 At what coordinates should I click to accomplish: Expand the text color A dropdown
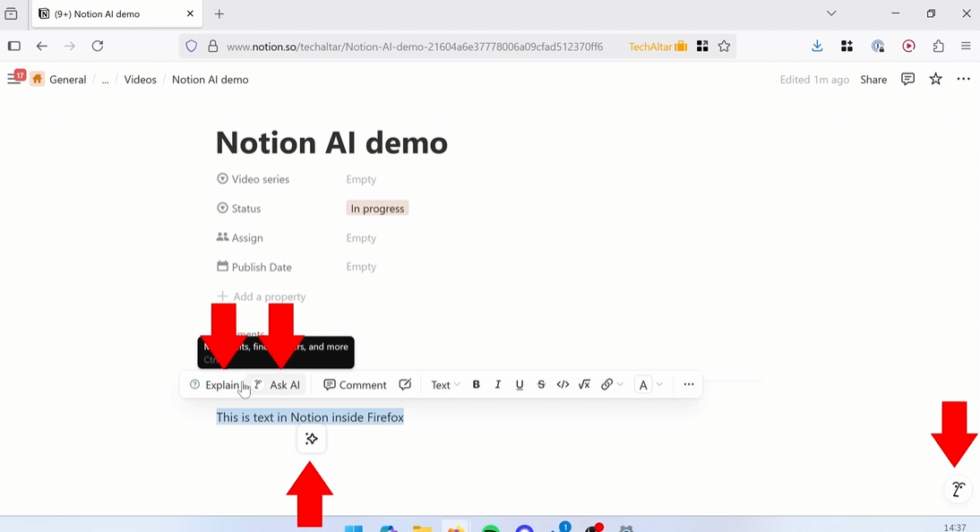click(649, 385)
